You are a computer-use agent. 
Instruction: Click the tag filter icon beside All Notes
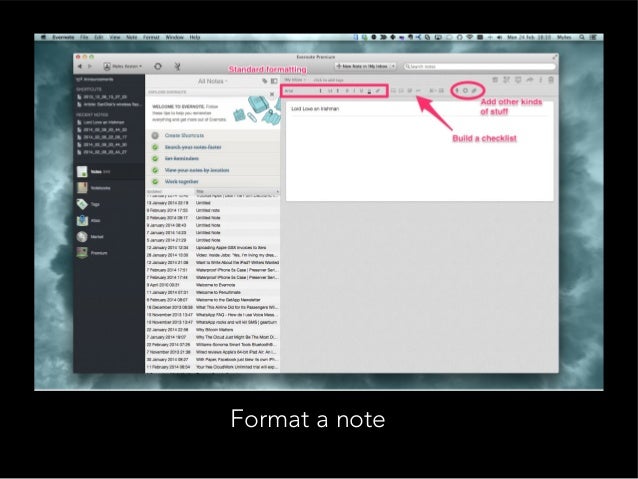(264, 81)
